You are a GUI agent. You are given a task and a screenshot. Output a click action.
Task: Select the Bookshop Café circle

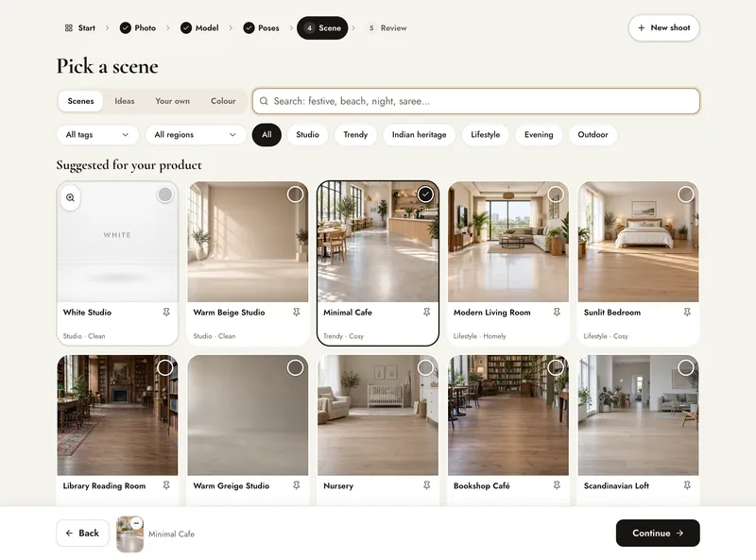click(x=556, y=367)
